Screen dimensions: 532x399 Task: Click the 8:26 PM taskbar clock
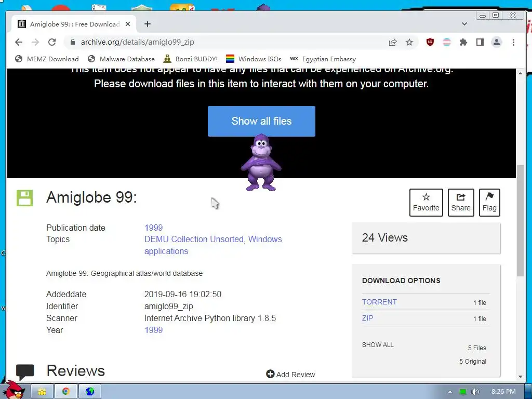503,392
